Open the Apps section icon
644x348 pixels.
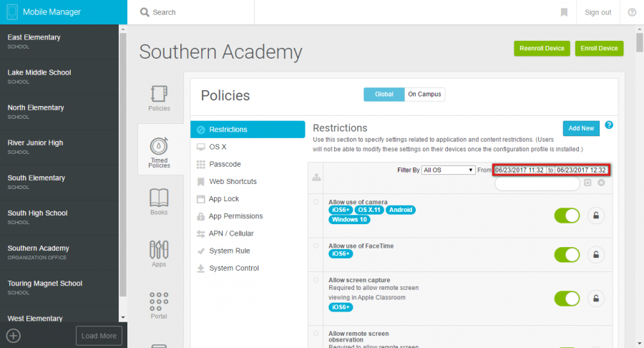click(159, 253)
